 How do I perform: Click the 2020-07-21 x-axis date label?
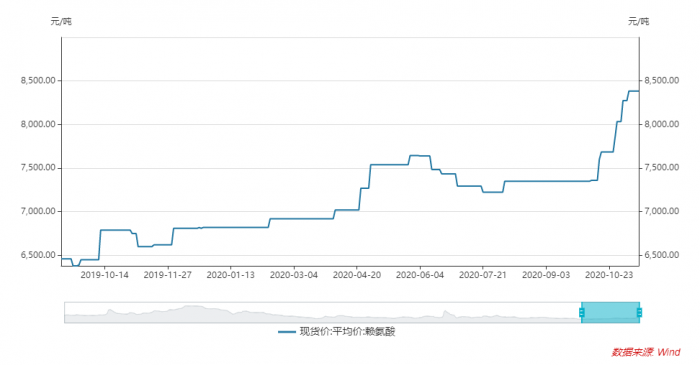(483, 275)
